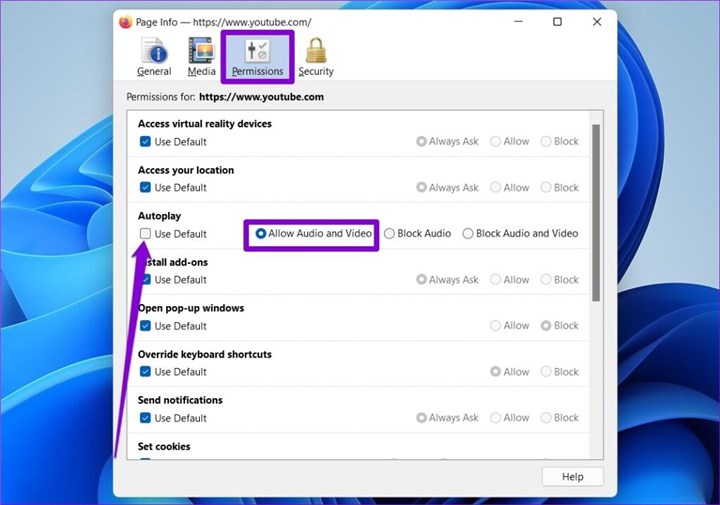The width and height of the screenshot is (720, 505).
Task: Uncheck Use Default for Access your location
Action: [x=145, y=187]
